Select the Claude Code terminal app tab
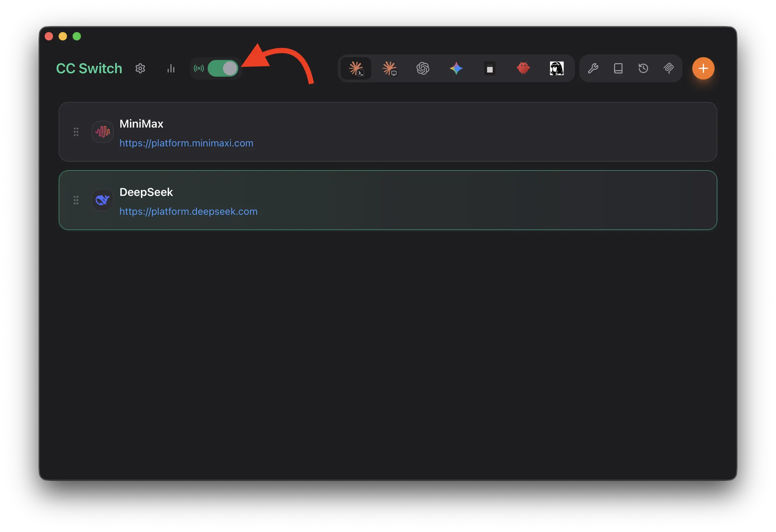The width and height of the screenshot is (776, 532). [356, 68]
